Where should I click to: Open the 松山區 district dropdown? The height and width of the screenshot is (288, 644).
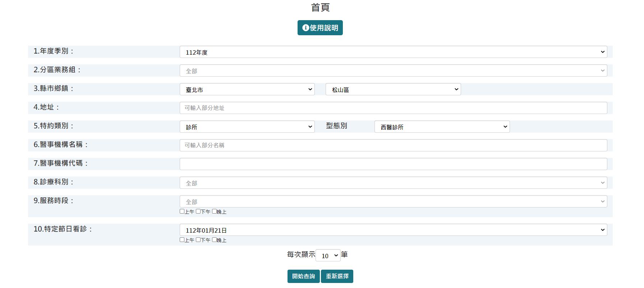click(393, 89)
